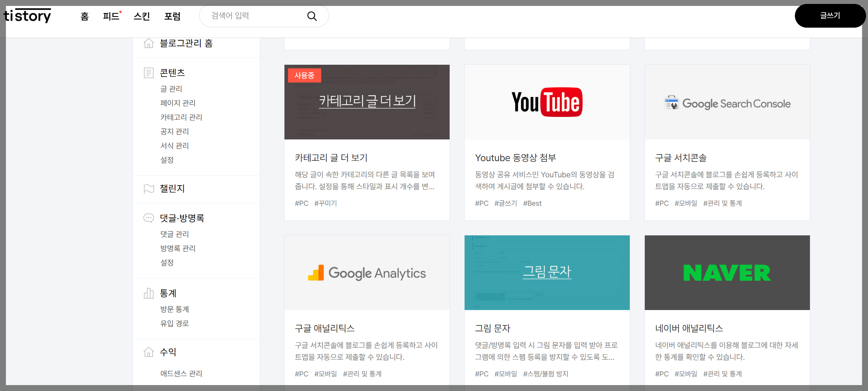
Task: Click the 글쓰기 button
Action: [x=830, y=16]
